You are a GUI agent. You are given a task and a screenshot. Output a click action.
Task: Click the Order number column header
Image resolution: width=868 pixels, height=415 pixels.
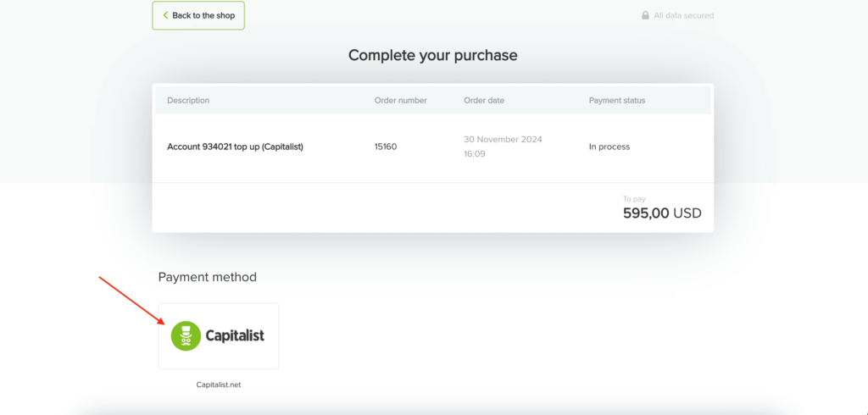(401, 100)
